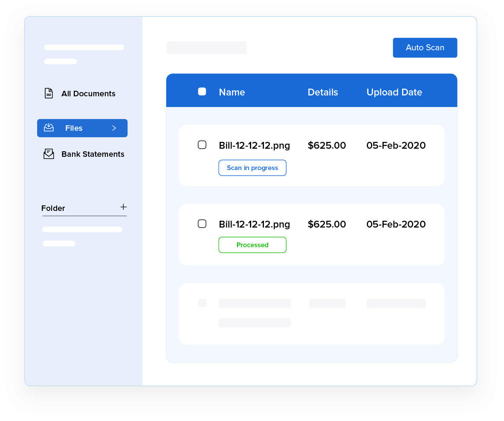Viewport: 504px width, 421px height.
Task: Expand the Files section using its chevron arrow
Action: [x=114, y=128]
